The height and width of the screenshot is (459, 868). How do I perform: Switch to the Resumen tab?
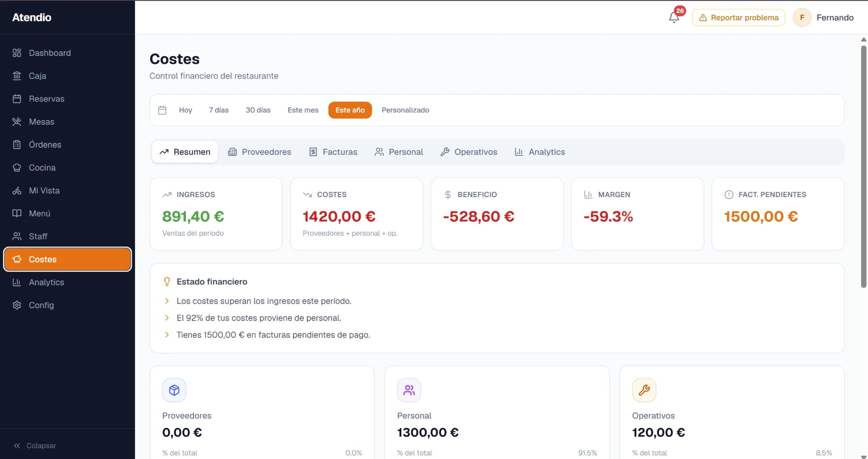185,152
